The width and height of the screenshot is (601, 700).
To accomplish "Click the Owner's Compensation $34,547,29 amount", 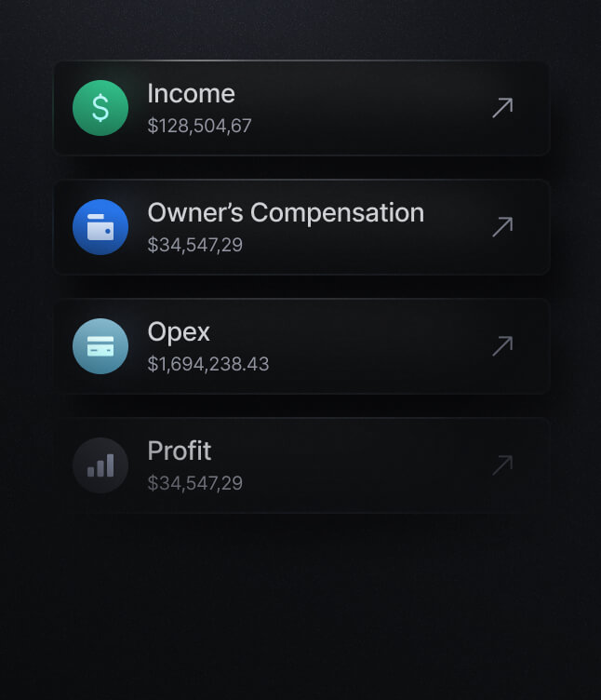I will (194, 245).
